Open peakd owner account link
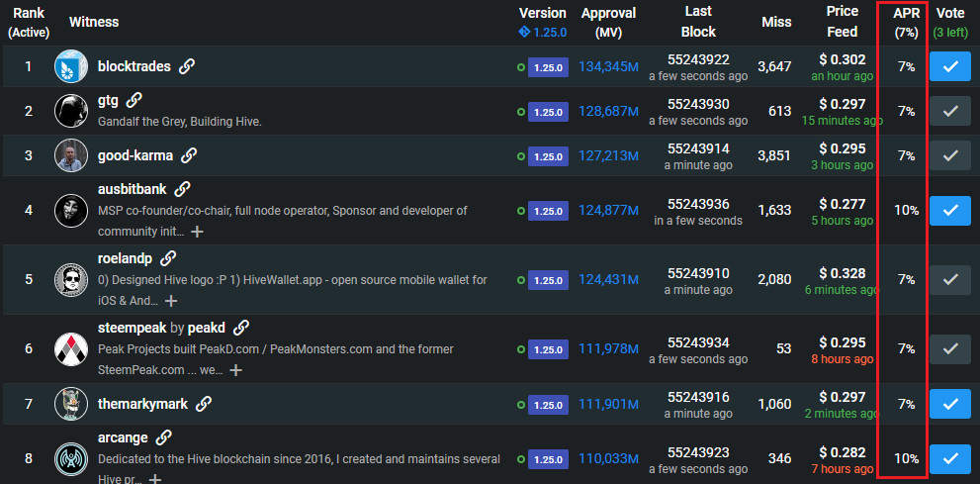Screen dimensions: 980x484 [x=207, y=328]
